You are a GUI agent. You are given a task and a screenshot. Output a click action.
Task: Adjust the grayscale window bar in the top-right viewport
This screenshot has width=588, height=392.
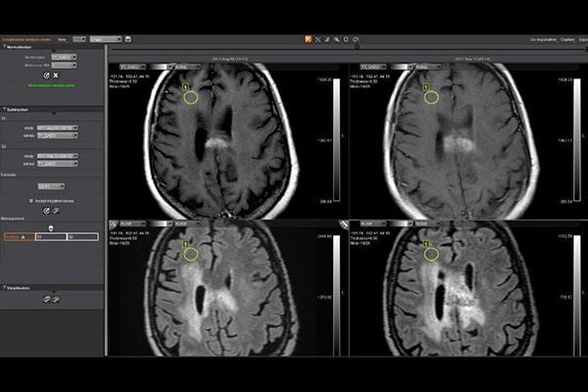point(577,139)
